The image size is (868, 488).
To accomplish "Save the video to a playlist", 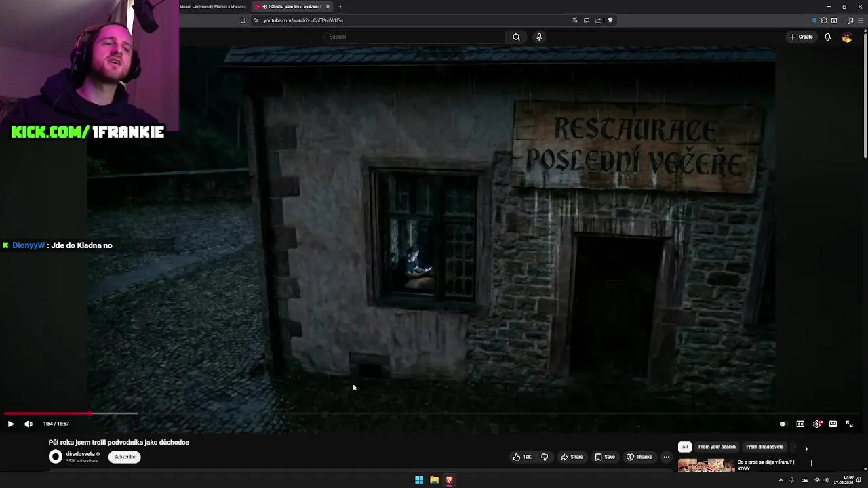I will tap(605, 457).
